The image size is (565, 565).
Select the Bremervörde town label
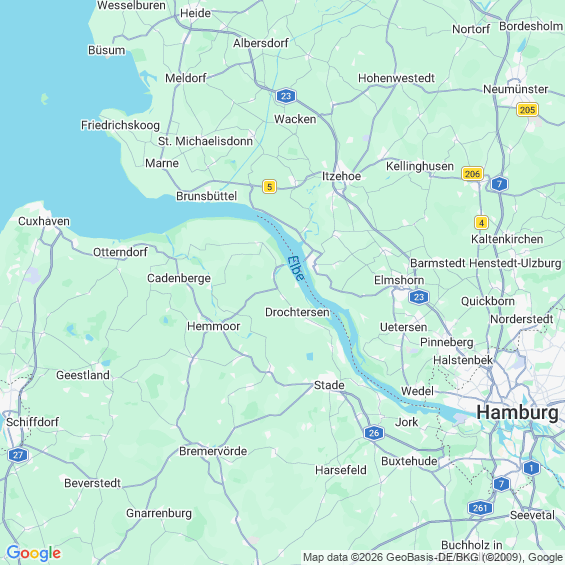213,451
